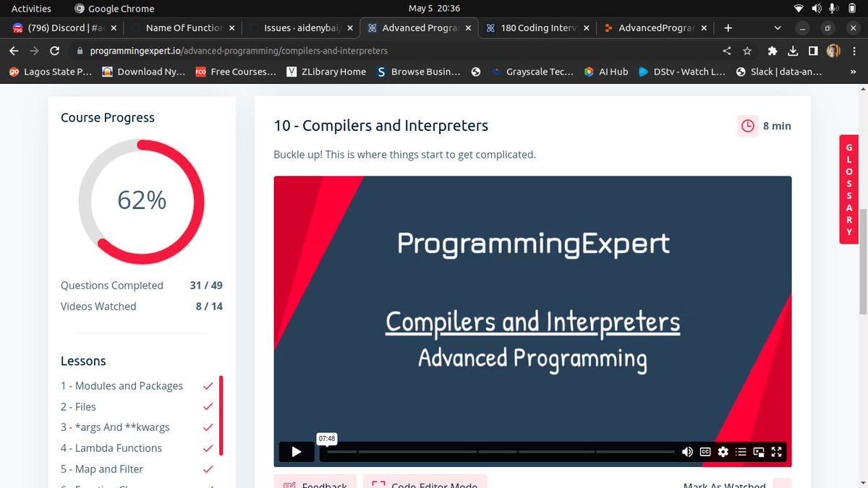Click the address bar URL
This screenshot has height=488, width=868.
239,51
